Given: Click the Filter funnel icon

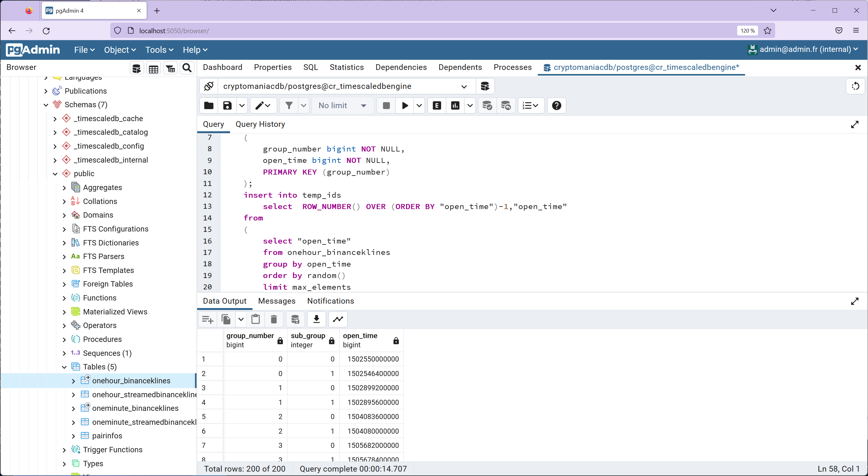Looking at the screenshot, I should (x=289, y=106).
